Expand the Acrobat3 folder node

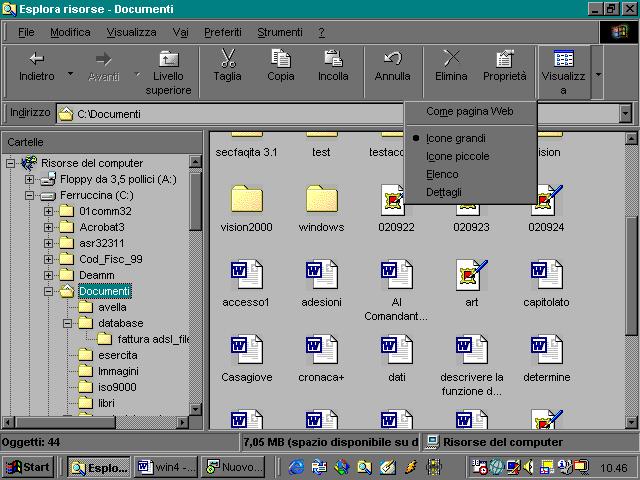(x=48, y=227)
